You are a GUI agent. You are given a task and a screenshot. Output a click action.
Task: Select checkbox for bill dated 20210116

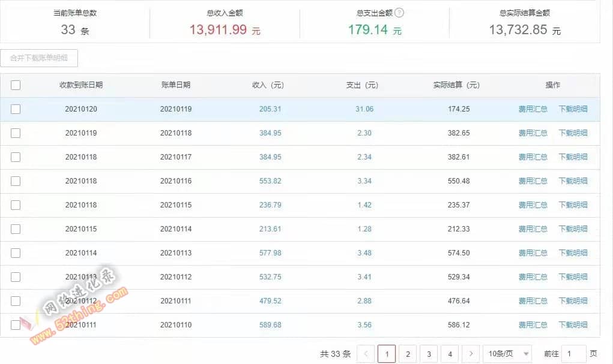16,181
